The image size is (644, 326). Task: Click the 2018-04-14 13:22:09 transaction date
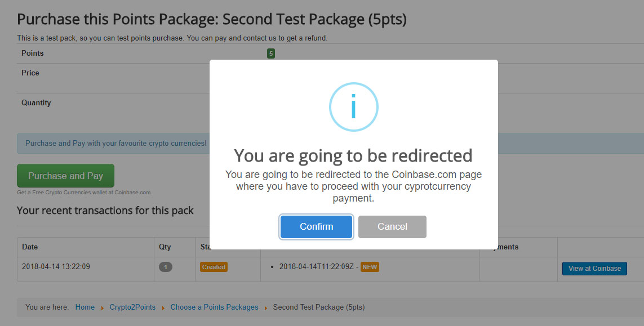56,266
